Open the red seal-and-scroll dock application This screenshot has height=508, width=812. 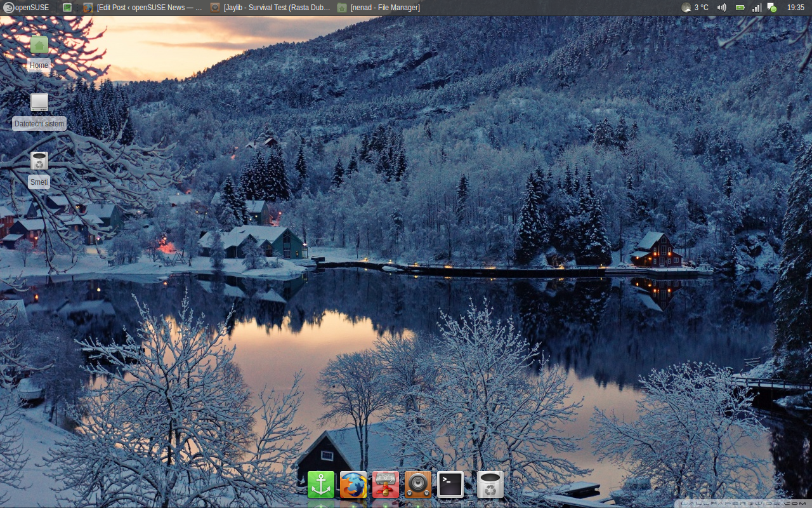click(x=386, y=485)
